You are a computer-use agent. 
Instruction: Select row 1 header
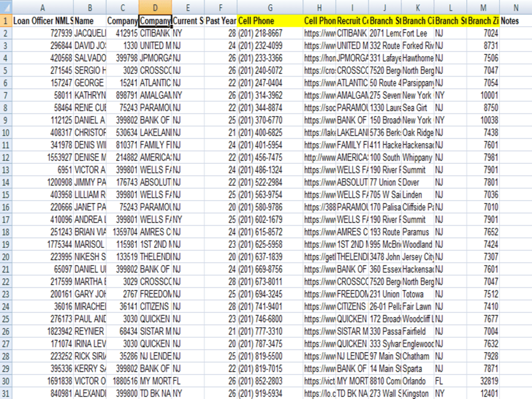click(x=6, y=21)
